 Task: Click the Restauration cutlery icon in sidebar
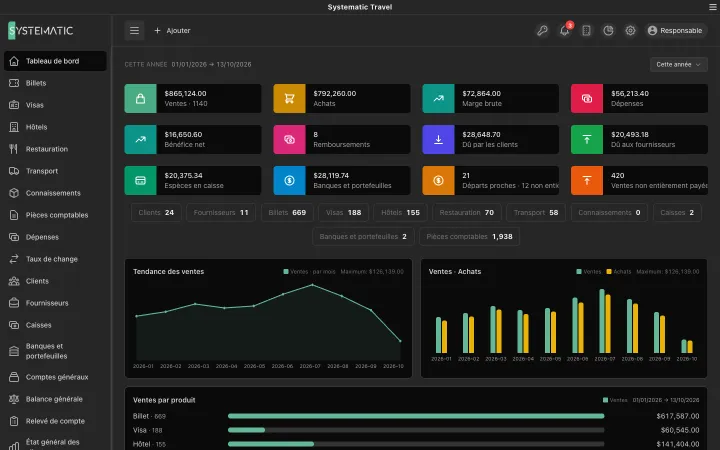14,149
